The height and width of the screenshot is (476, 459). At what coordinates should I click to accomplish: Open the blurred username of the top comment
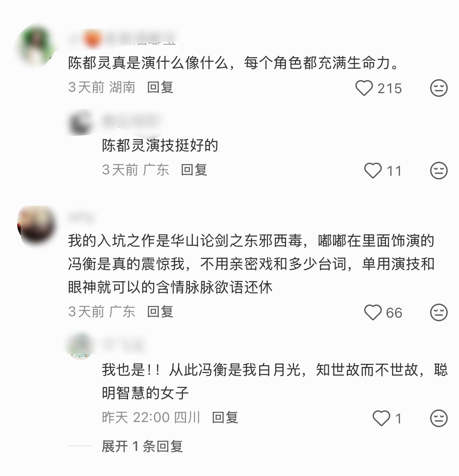pyautogui.click(x=122, y=38)
